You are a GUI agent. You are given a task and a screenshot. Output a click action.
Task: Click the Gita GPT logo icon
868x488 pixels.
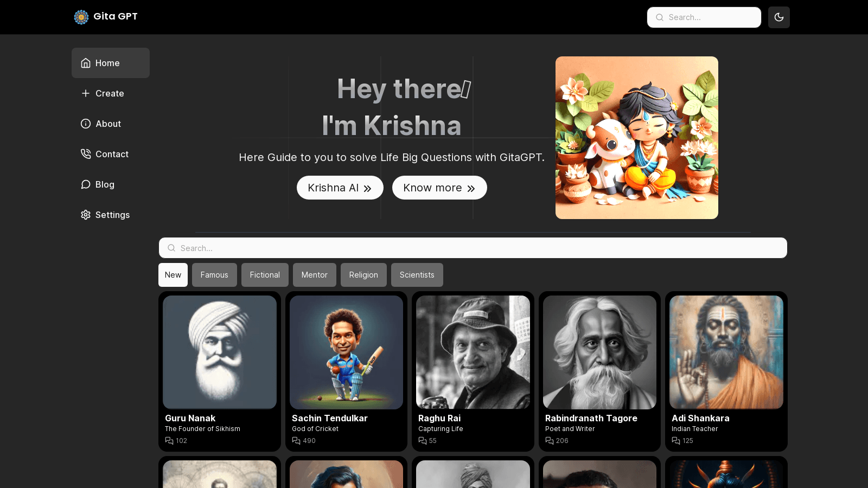point(81,17)
